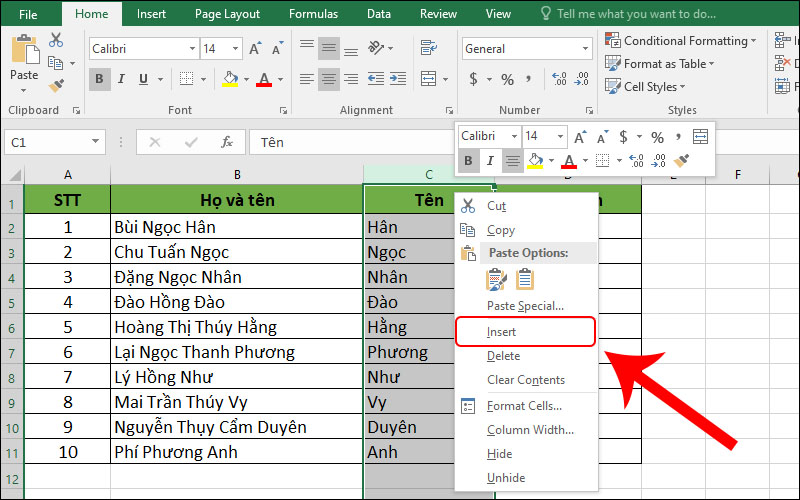Click Decrease Indent icon
Viewport: 800px width, 500px height.
pyautogui.click(x=376, y=79)
